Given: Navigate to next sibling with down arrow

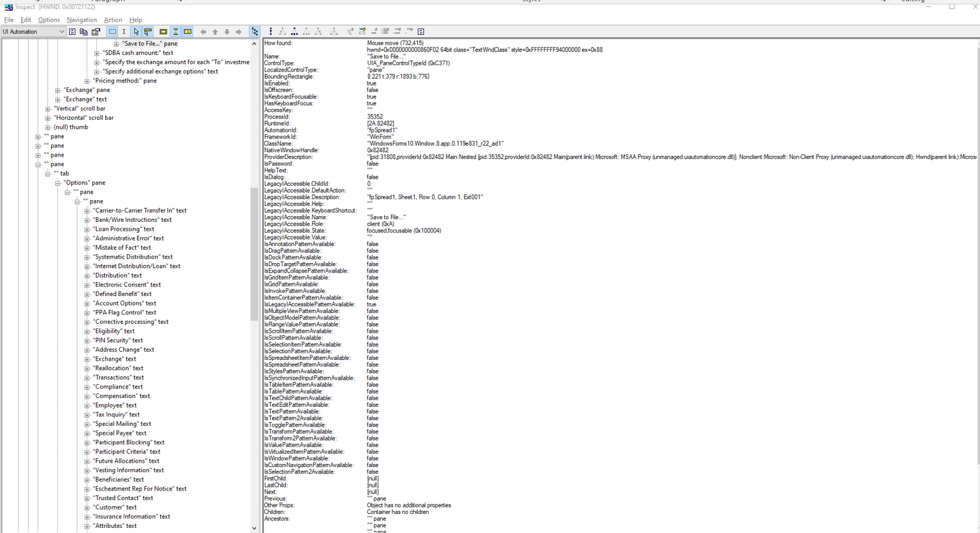Looking at the screenshot, I should coord(226,31).
